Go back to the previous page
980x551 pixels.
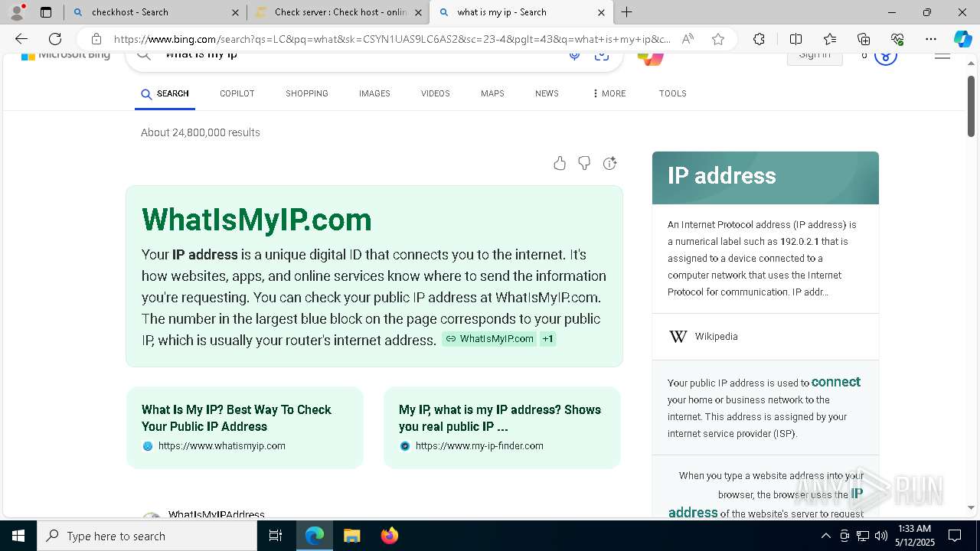(x=21, y=39)
